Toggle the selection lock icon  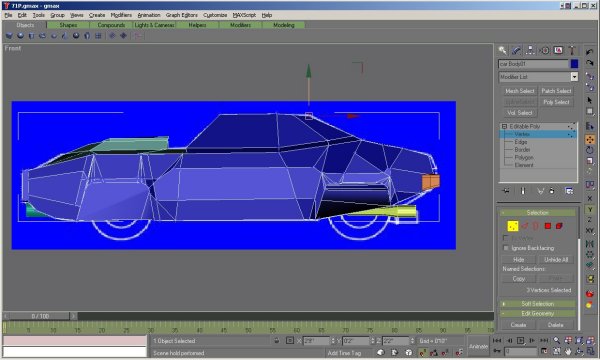point(277,340)
